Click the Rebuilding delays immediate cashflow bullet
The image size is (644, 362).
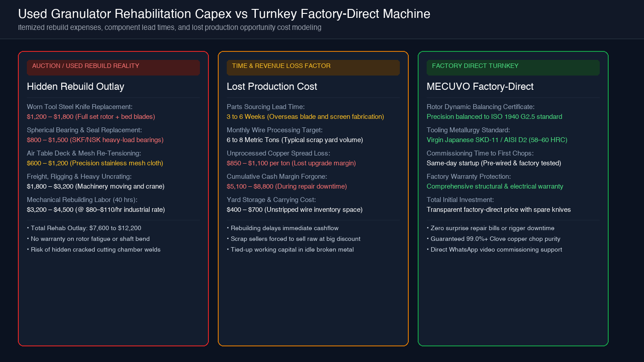click(x=283, y=228)
